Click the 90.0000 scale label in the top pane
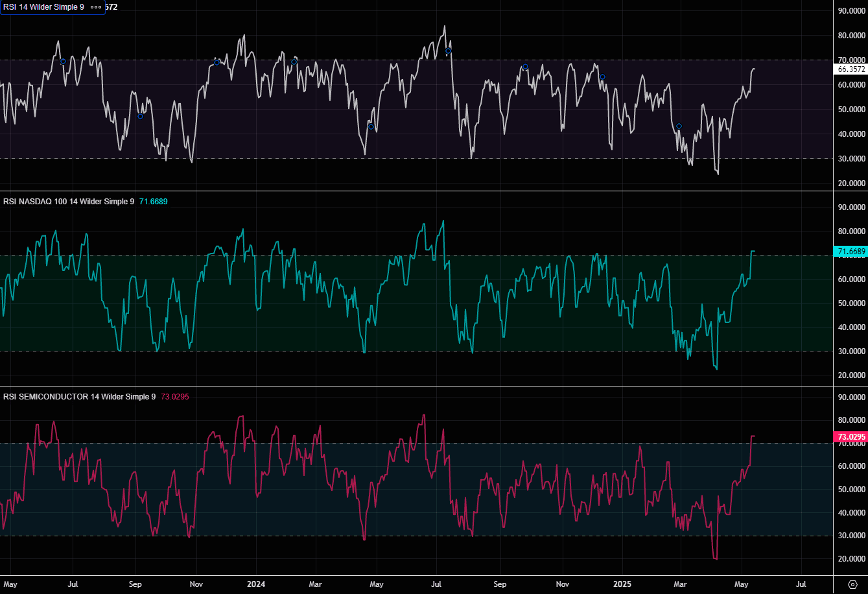868x594 pixels. [850, 11]
